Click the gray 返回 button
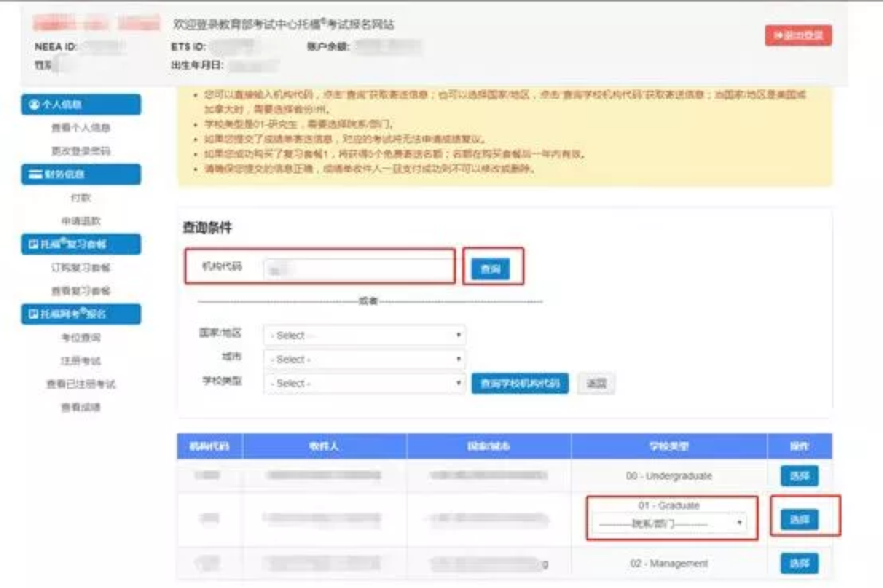883x588 pixels. click(596, 383)
